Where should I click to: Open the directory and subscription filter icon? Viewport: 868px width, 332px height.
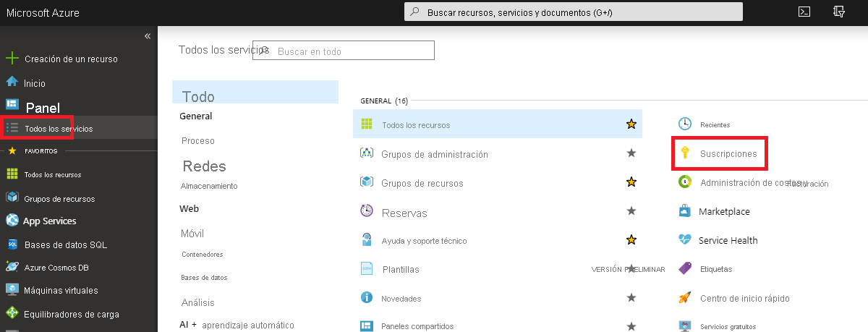coord(839,12)
